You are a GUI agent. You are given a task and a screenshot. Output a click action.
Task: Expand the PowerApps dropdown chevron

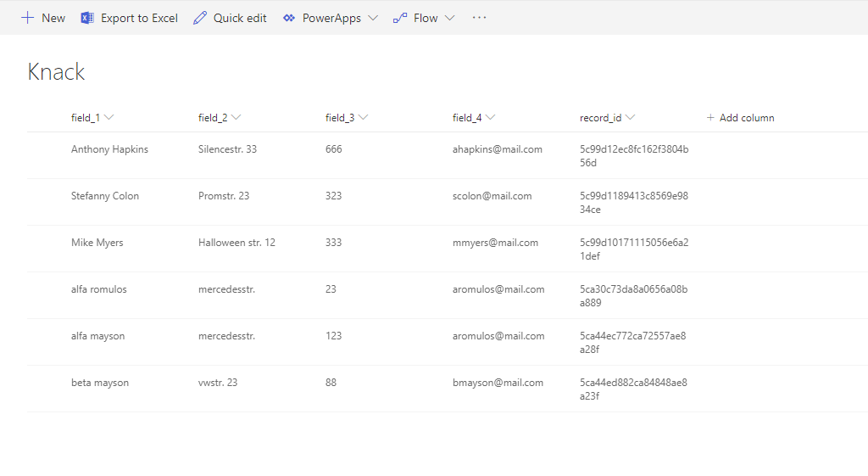click(373, 18)
